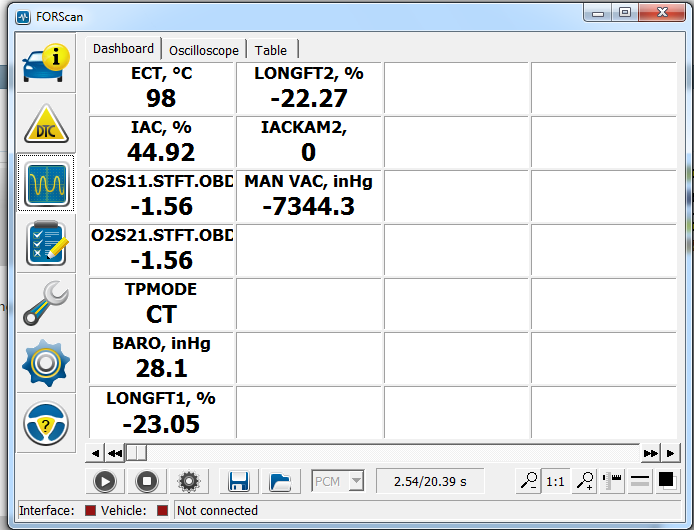
Task: Open the PID settings gear button
Action: tap(187, 481)
